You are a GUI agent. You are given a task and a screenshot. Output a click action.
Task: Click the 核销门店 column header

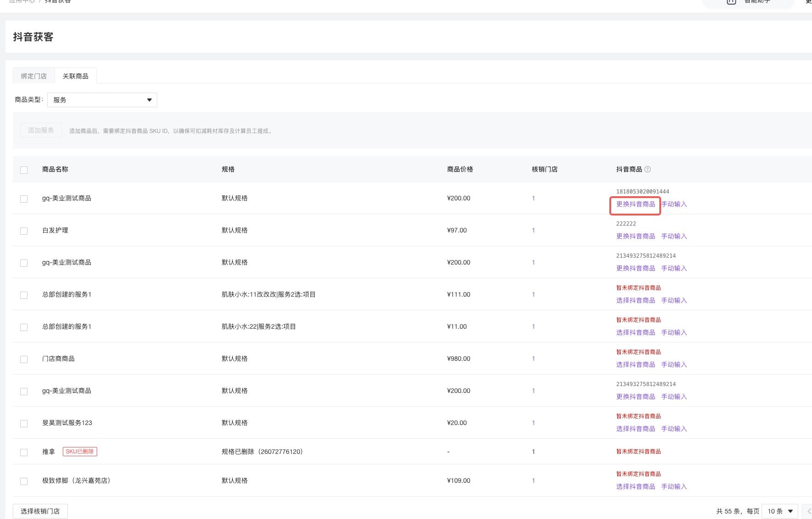tap(545, 169)
